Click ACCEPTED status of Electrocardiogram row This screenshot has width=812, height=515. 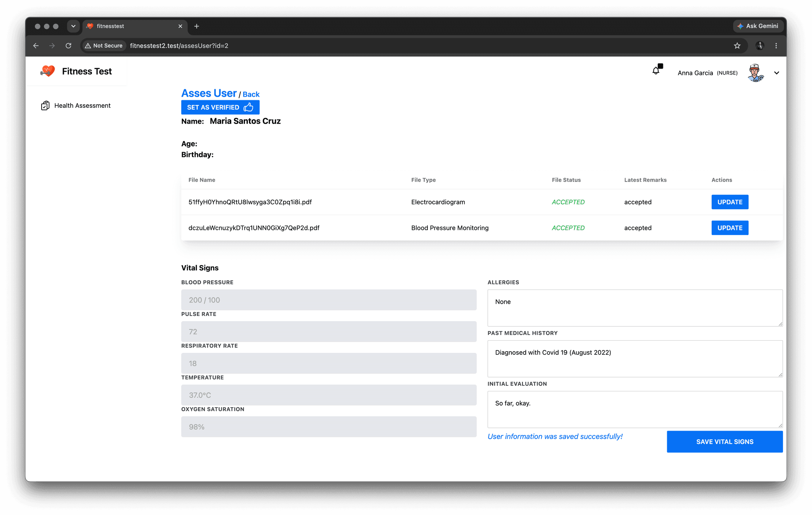coord(568,202)
